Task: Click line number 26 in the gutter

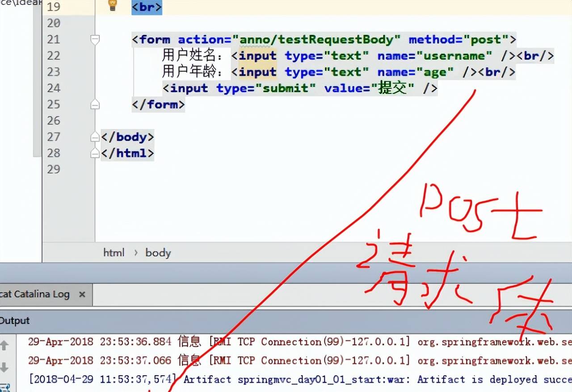Action: coord(53,121)
